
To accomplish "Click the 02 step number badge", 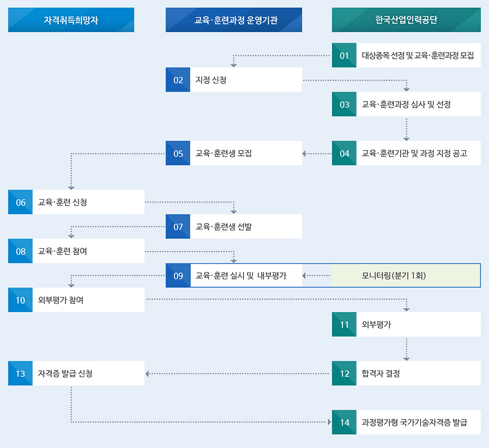I will click(178, 80).
